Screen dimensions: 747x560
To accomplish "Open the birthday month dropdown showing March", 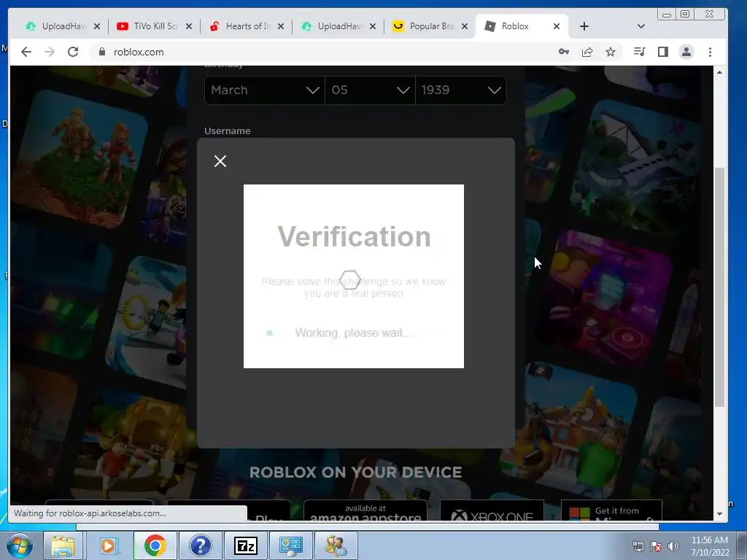I will (x=265, y=90).
